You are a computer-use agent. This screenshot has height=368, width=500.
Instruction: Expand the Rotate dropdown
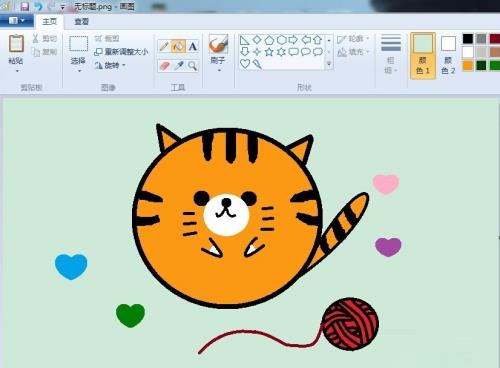tap(124, 65)
